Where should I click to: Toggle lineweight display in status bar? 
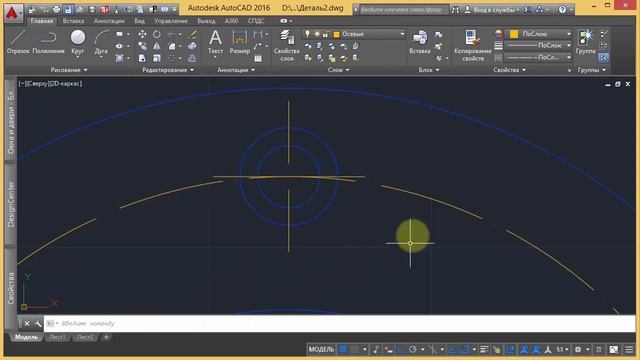tap(484, 349)
